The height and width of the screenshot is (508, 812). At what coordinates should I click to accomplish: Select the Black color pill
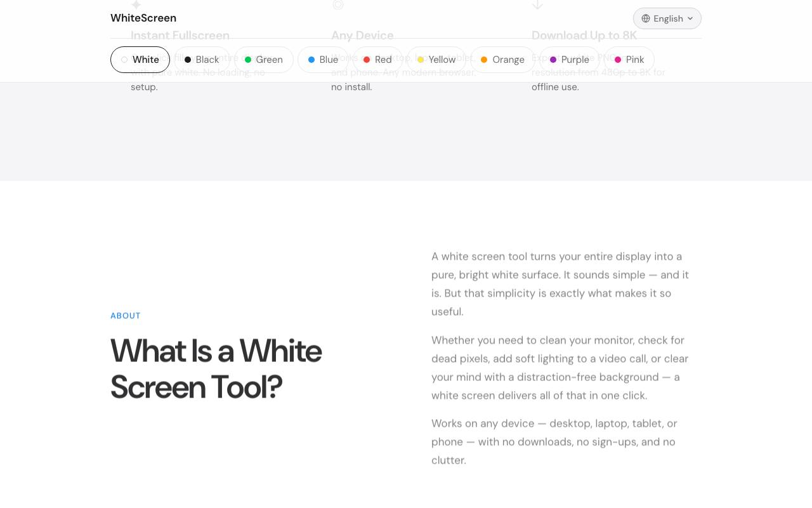[x=202, y=60]
